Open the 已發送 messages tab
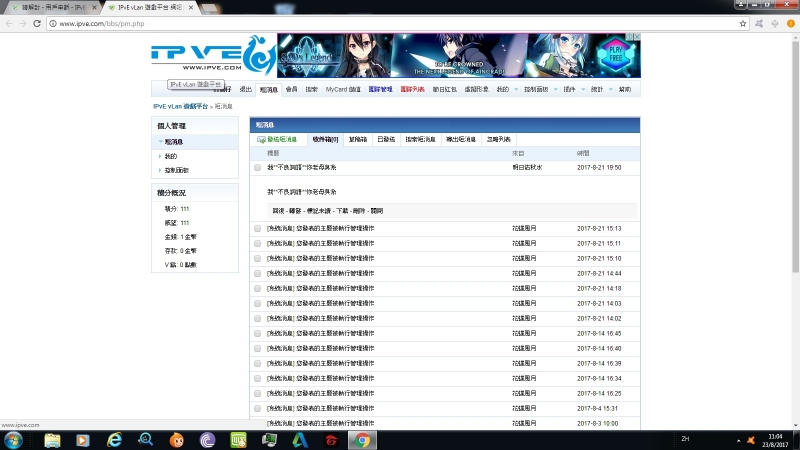Screen dimensions: 800x450 click(x=387, y=140)
